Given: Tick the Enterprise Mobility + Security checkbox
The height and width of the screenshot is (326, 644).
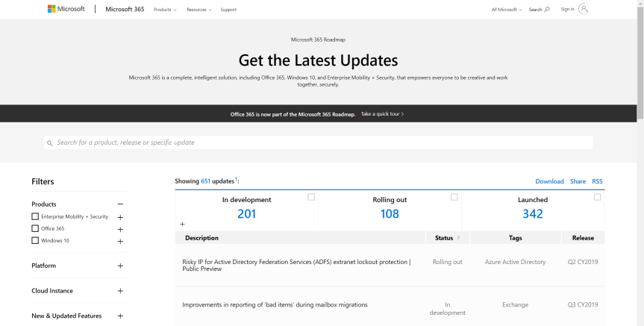Looking at the screenshot, I should (35, 216).
